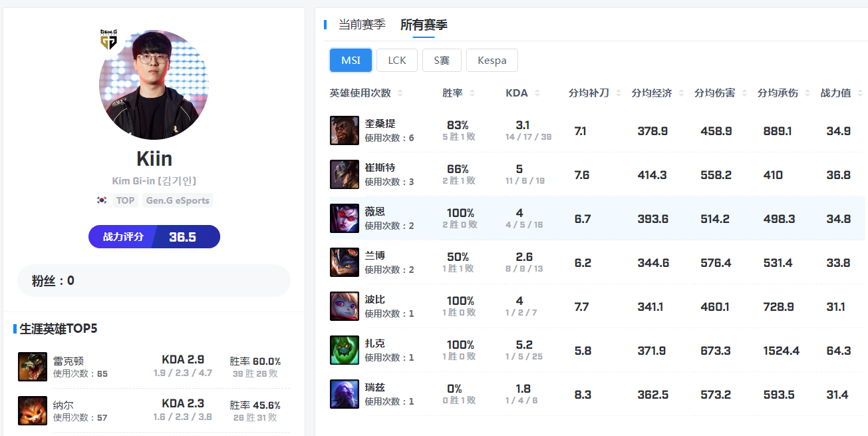Select the Kespa tournament filter
The height and width of the screenshot is (436, 868).
[492, 60]
